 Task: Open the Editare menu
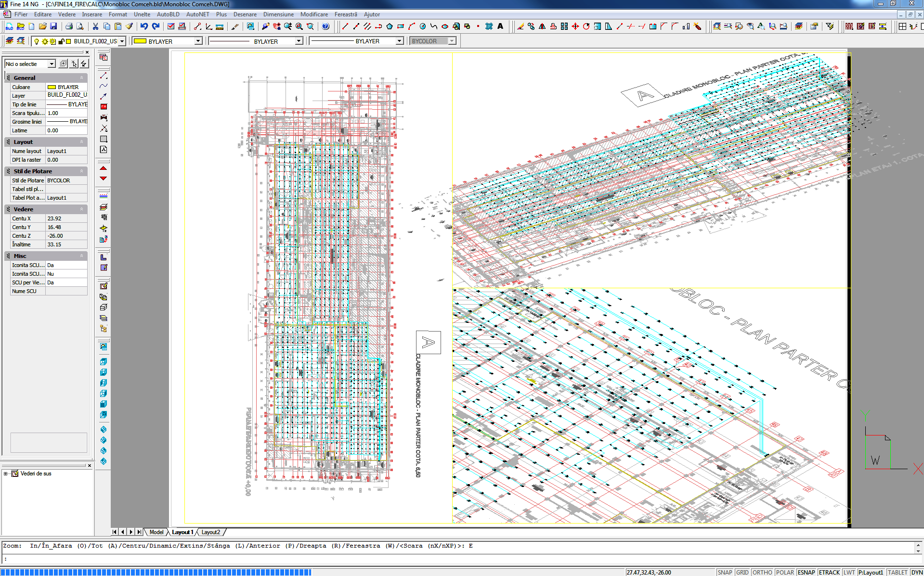click(43, 14)
